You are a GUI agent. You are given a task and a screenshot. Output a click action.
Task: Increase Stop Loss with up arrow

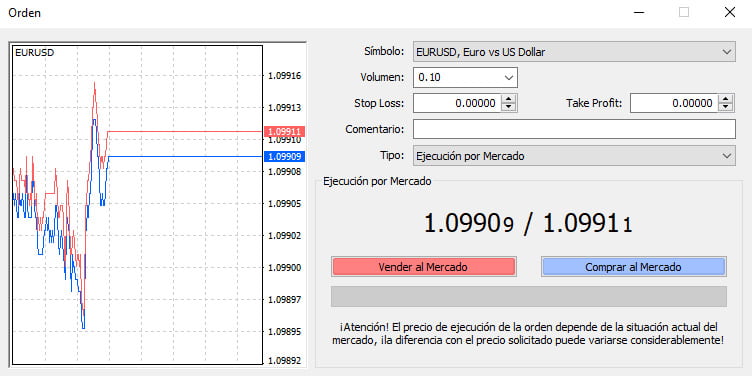(509, 98)
